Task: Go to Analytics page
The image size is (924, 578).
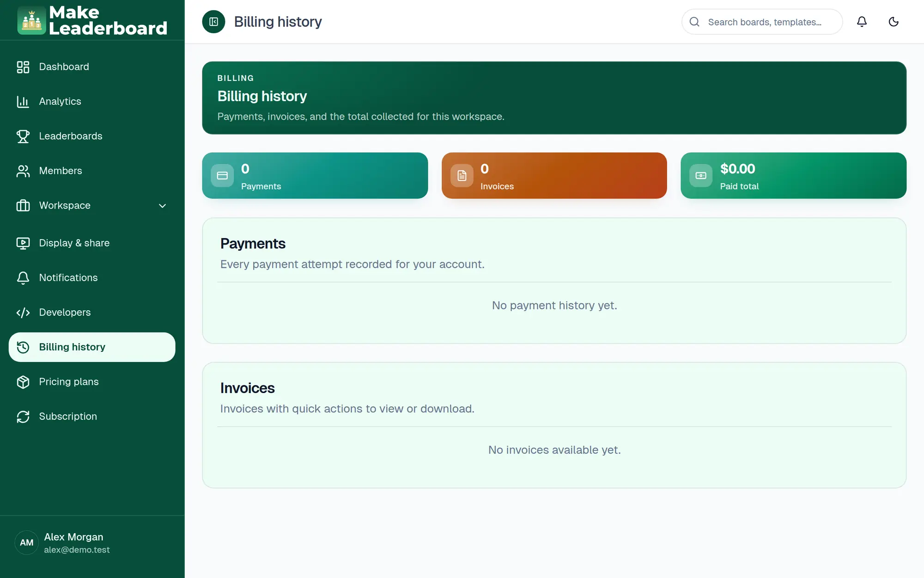Action: pos(92,102)
